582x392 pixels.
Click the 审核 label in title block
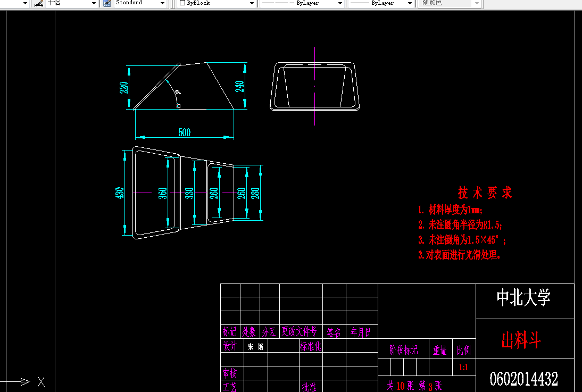tap(230, 373)
